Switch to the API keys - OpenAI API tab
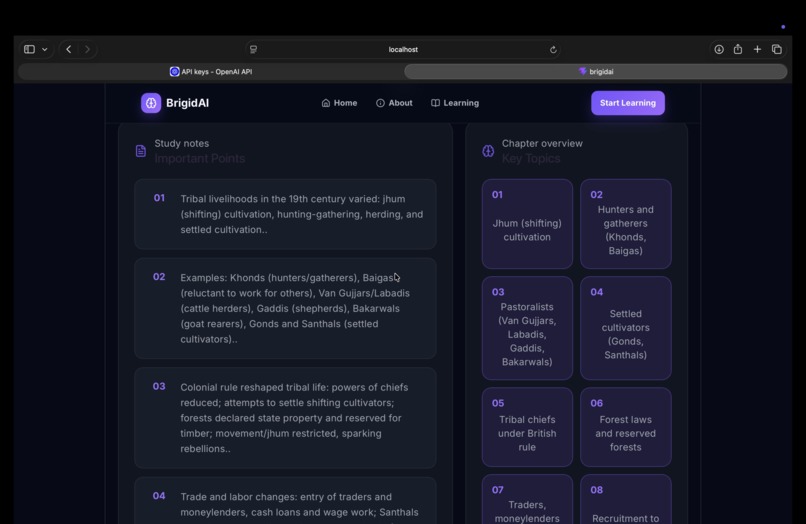 [x=211, y=71]
